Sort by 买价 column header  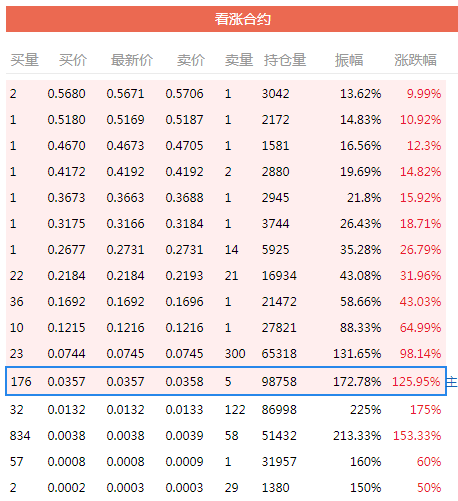tap(73, 60)
